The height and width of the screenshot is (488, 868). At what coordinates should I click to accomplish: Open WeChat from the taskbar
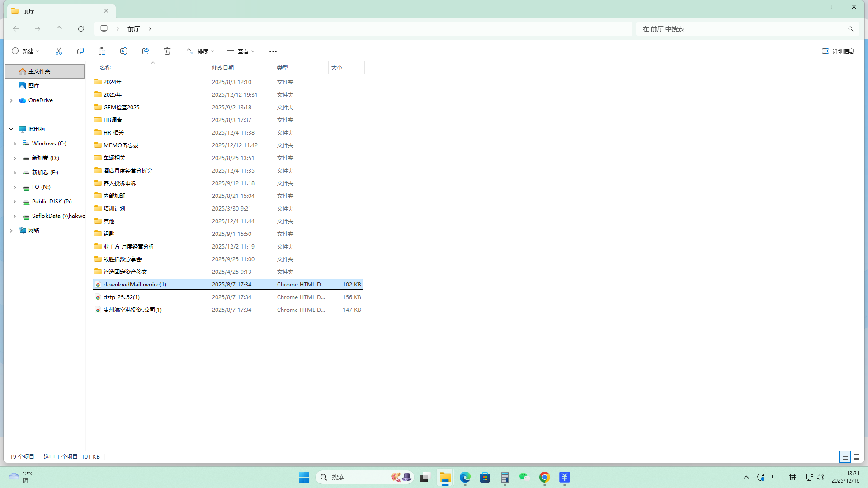click(x=524, y=477)
